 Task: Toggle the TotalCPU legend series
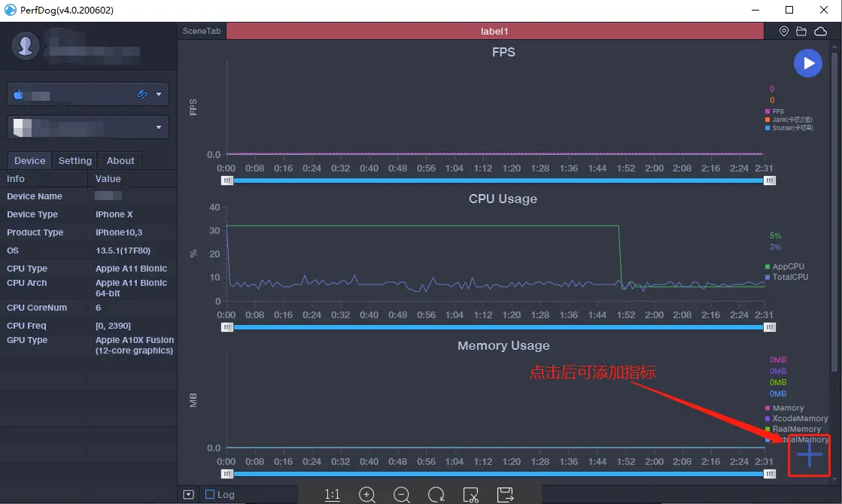(x=786, y=277)
